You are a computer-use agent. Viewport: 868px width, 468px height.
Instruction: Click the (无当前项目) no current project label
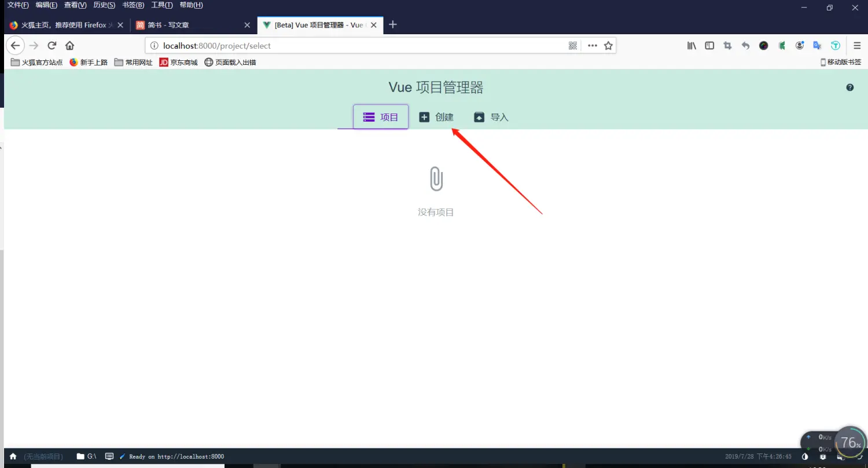(43, 456)
